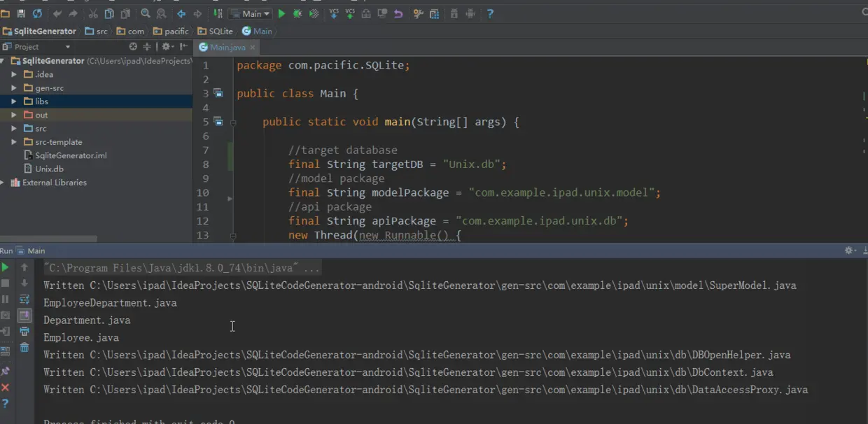
Task: Open the Main run configuration dropdown
Action: [x=251, y=13]
